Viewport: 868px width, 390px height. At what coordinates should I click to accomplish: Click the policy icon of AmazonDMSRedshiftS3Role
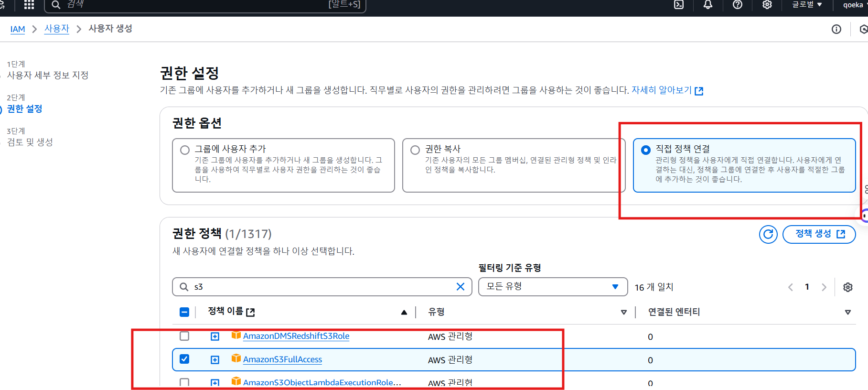(236, 335)
